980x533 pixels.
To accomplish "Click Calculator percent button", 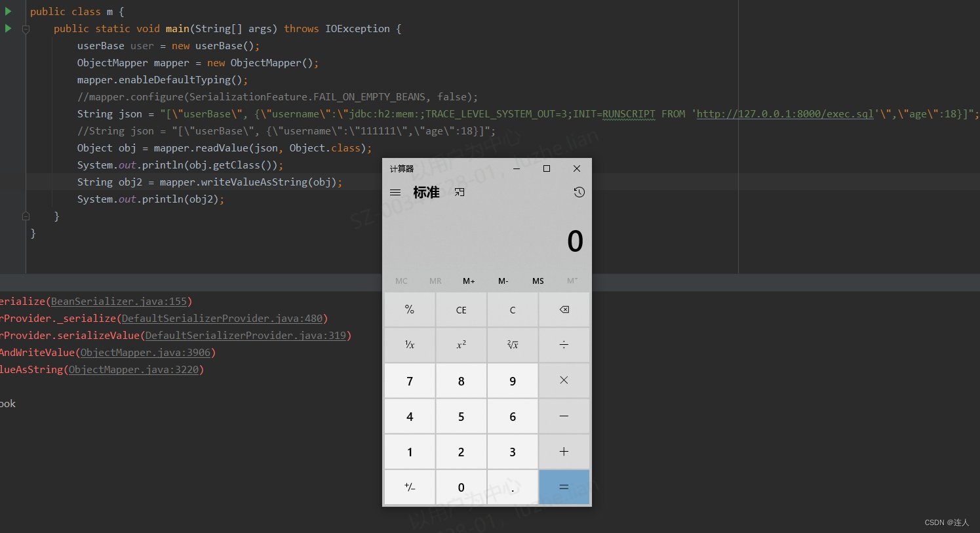I will tap(410, 309).
